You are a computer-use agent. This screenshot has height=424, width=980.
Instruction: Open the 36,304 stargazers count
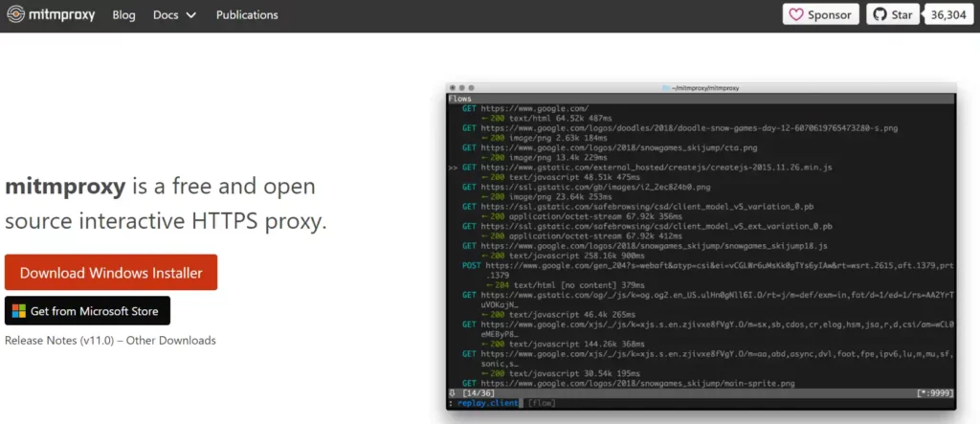[x=948, y=15]
